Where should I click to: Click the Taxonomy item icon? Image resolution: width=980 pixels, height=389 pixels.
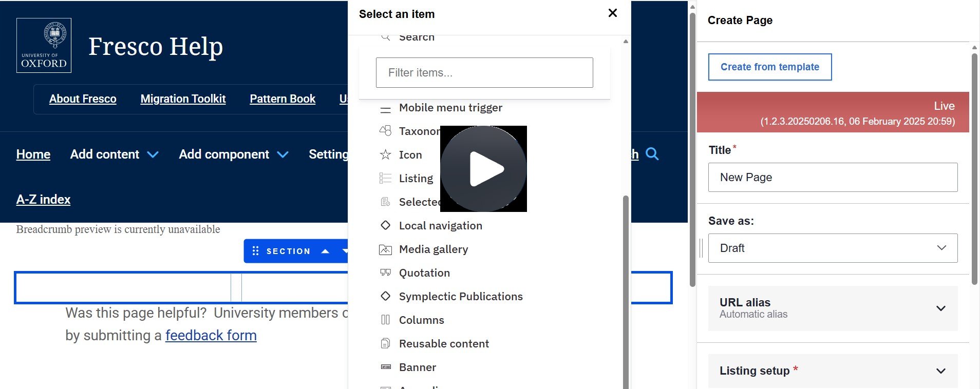pyautogui.click(x=385, y=131)
